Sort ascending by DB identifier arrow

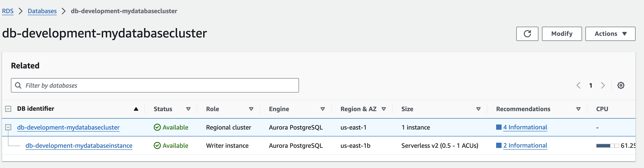(136, 109)
